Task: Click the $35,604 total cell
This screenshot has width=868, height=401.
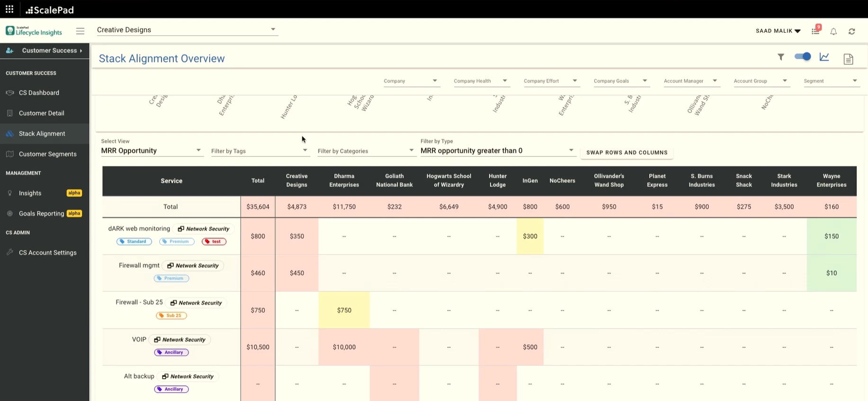Action: [258, 207]
